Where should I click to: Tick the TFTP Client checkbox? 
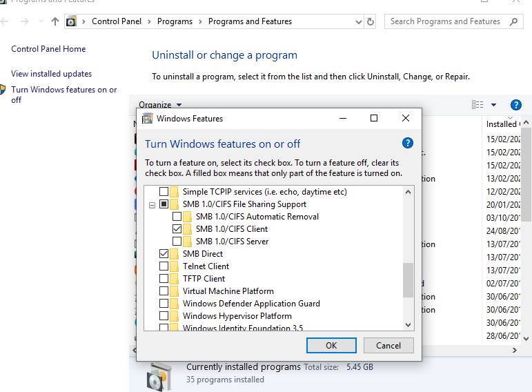click(x=164, y=279)
